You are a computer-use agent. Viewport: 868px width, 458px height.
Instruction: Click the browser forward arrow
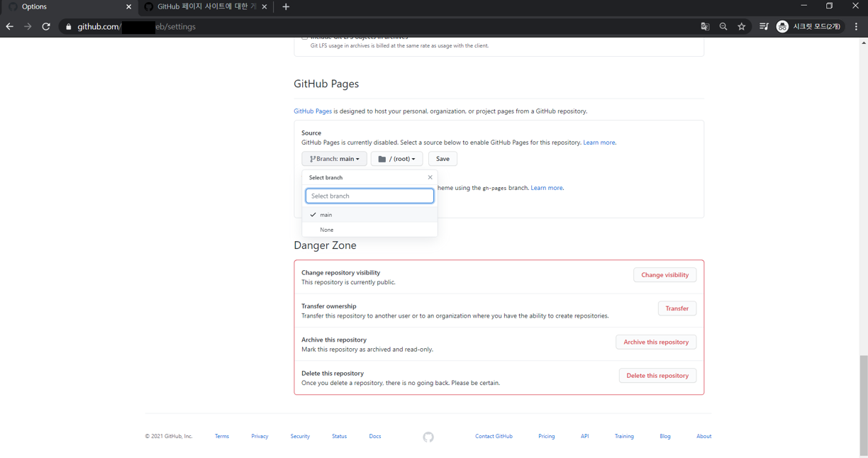[x=28, y=27]
